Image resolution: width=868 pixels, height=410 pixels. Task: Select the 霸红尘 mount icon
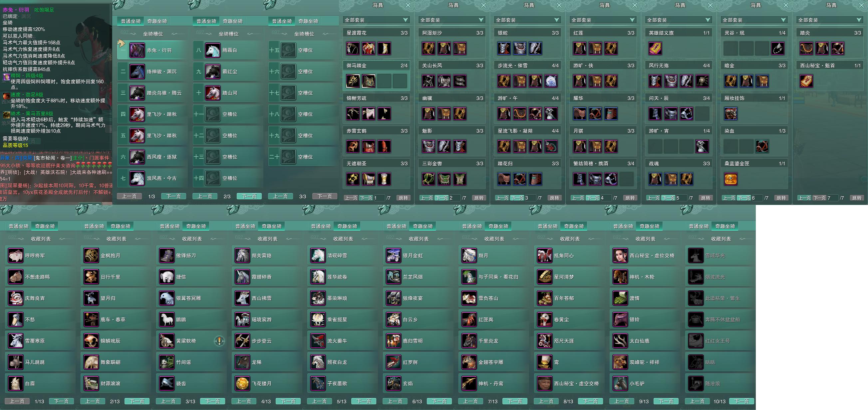(213, 72)
